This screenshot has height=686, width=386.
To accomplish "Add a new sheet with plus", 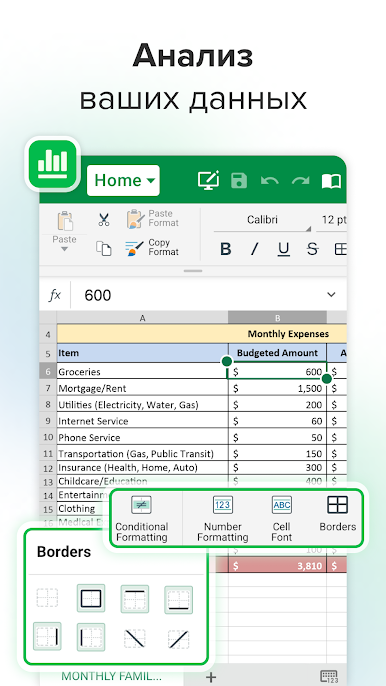I will coord(211,677).
